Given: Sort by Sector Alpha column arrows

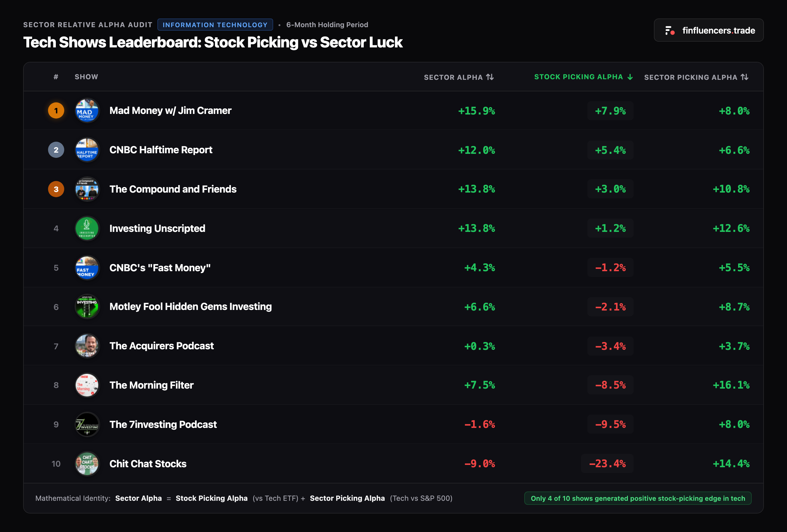Looking at the screenshot, I should (x=490, y=77).
